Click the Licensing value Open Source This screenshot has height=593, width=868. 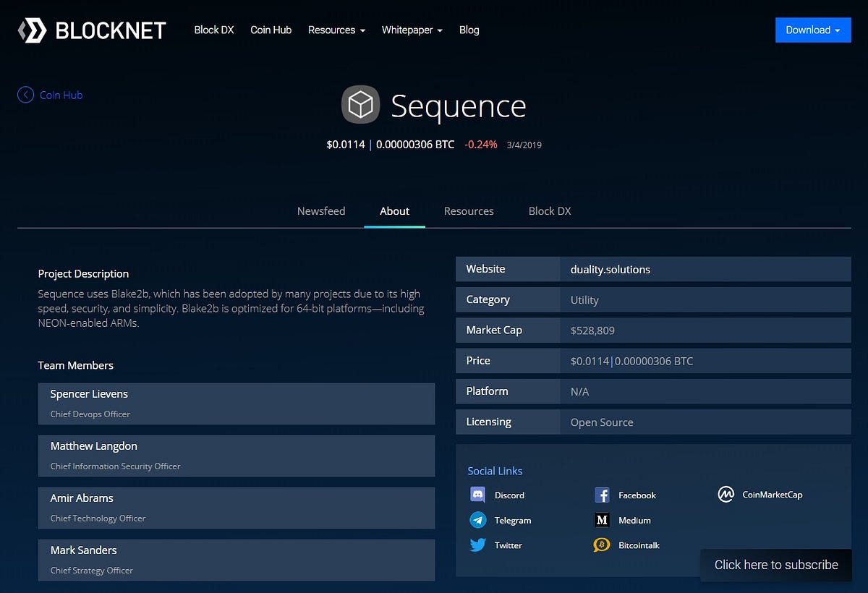(x=602, y=422)
